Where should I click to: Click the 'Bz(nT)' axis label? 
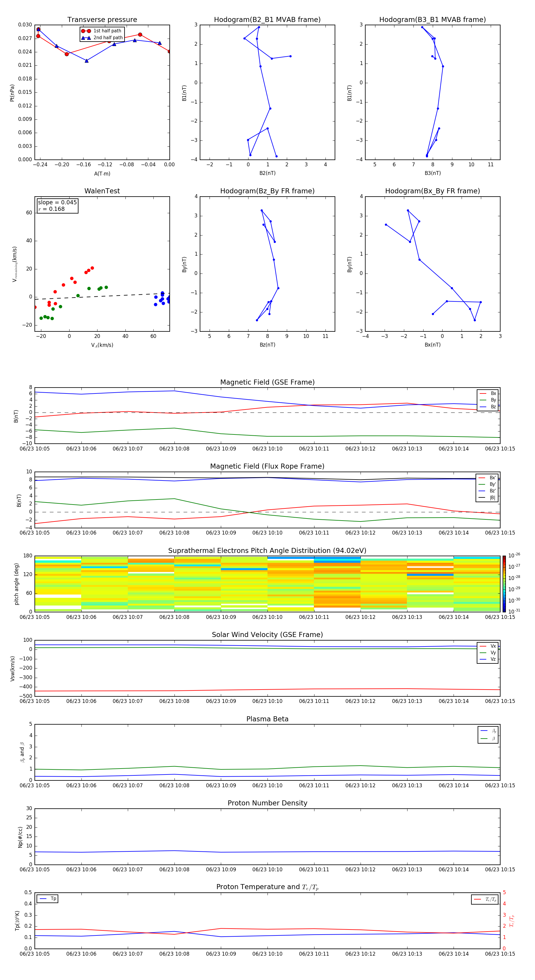click(267, 345)
